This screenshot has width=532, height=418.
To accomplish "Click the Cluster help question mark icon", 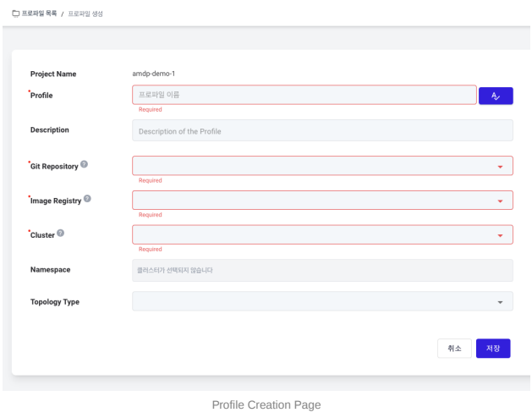I will pyautogui.click(x=60, y=233).
